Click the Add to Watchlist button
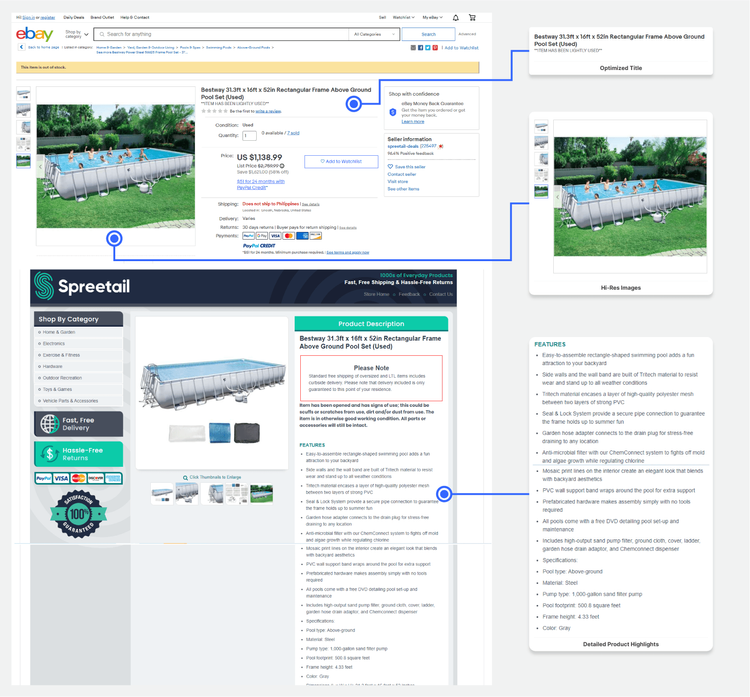The height and width of the screenshot is (697, 750). [341, 162]
